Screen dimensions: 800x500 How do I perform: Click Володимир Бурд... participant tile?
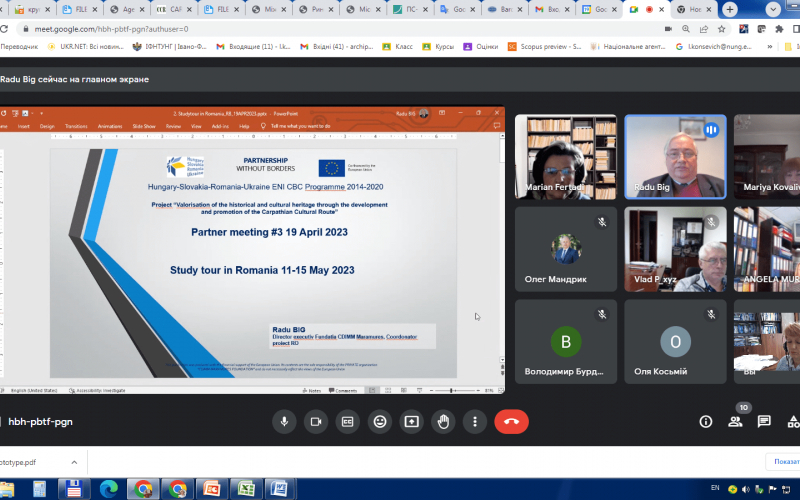[x=566, y=341]
